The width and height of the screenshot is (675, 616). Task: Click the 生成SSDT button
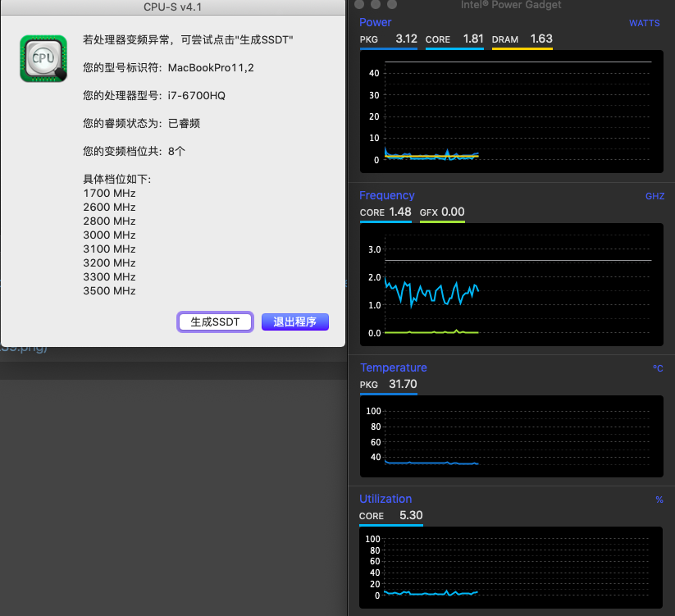(x=215, y=322)
